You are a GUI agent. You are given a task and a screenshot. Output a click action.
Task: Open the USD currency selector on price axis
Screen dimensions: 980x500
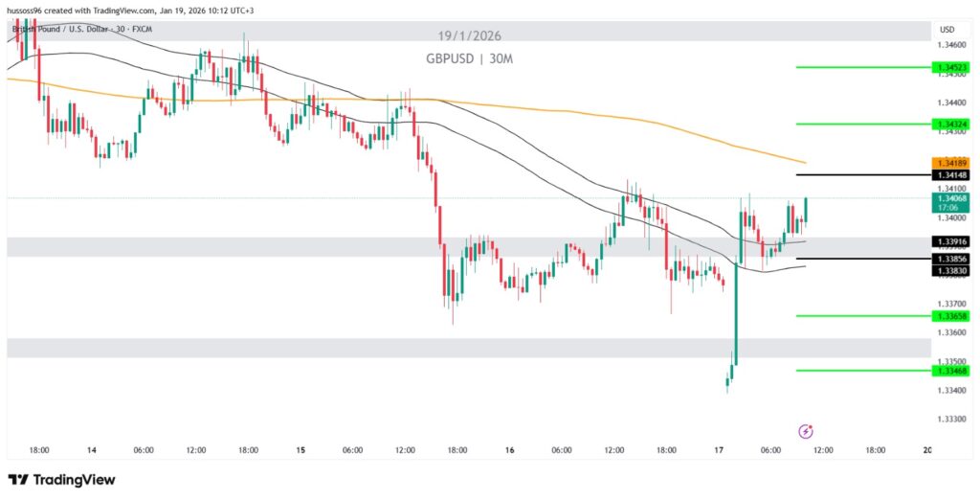point(947,29)
